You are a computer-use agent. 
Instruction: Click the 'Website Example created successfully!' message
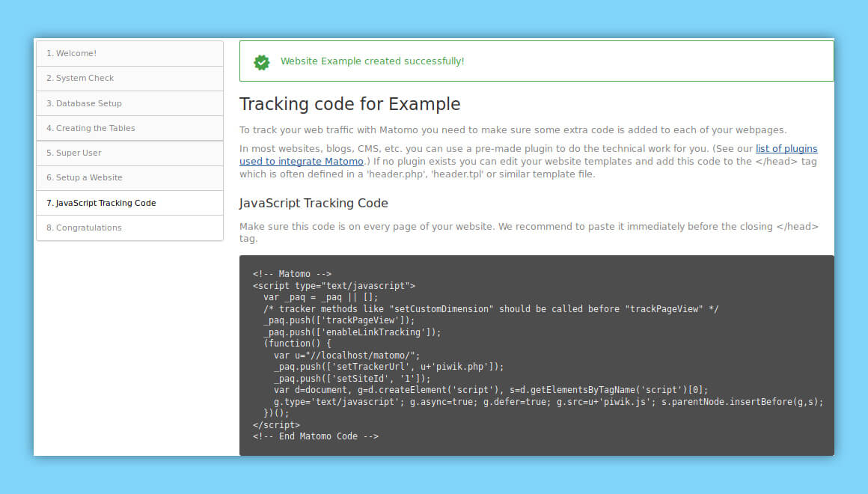[x=372, y=61]
